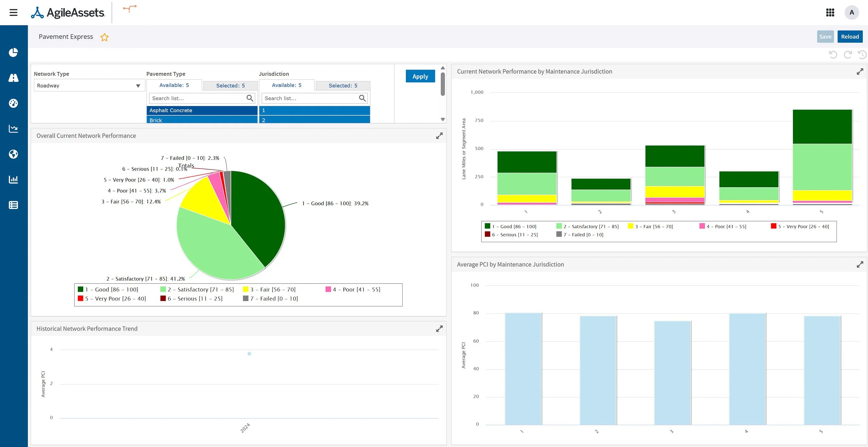Click pie label 2 - Satisfactory: 41.2%
868x447 pixels.
coord(145,279)
